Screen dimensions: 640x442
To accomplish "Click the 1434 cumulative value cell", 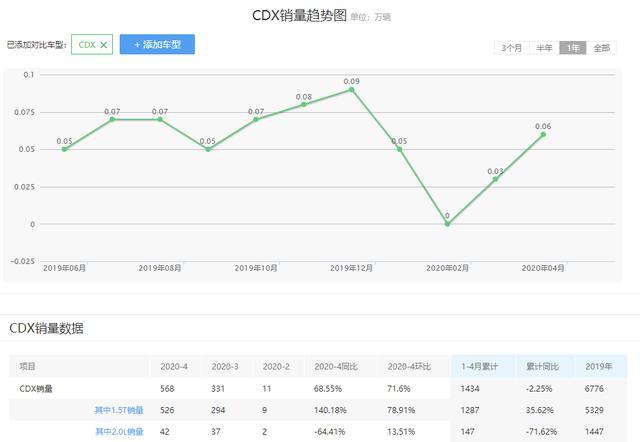I will point(470,389).
